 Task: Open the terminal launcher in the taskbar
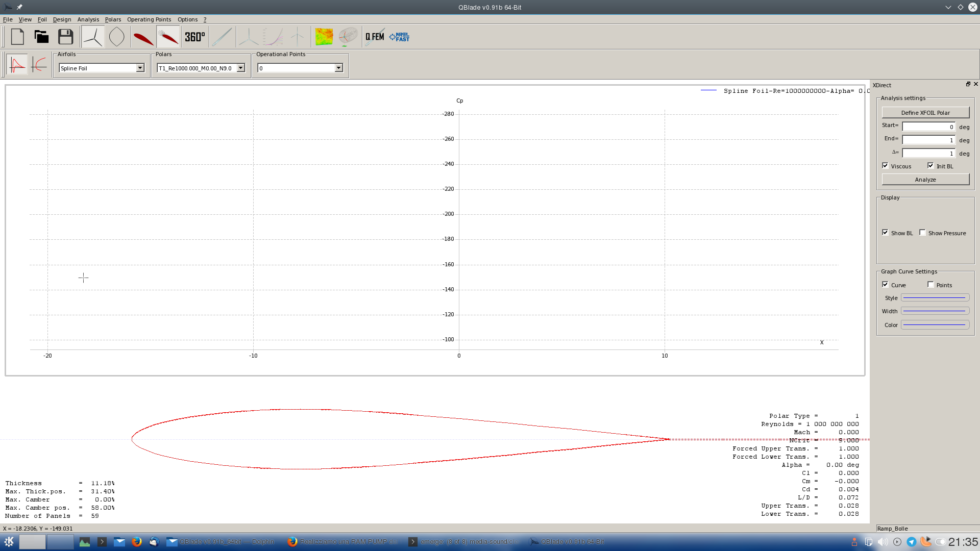[102, 542]
